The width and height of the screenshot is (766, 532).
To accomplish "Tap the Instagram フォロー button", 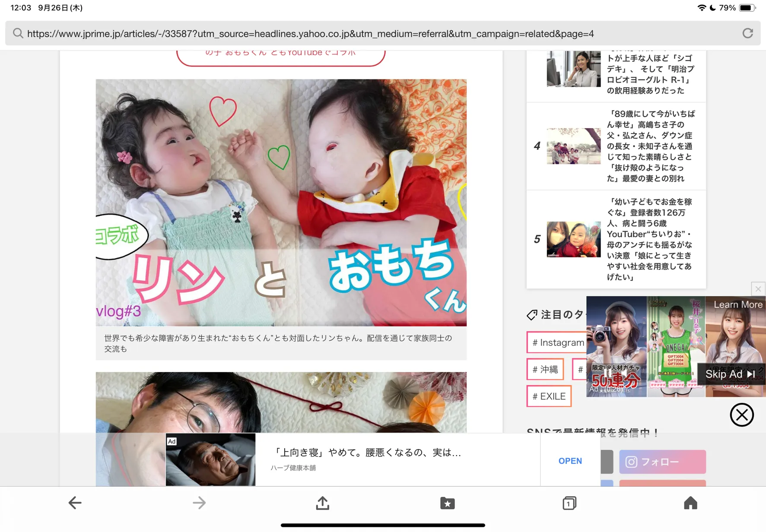I will coord(662,462).
